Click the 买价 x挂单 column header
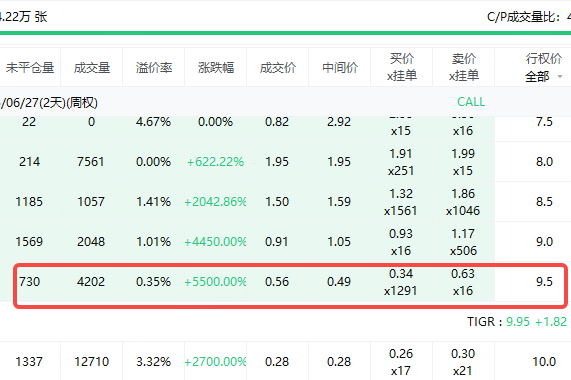 [x=402, y=67]
